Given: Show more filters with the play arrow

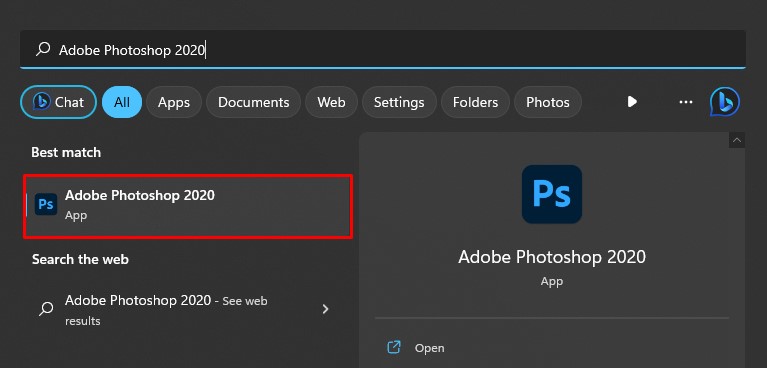Looking at the screenshot, I should [632, 102].
